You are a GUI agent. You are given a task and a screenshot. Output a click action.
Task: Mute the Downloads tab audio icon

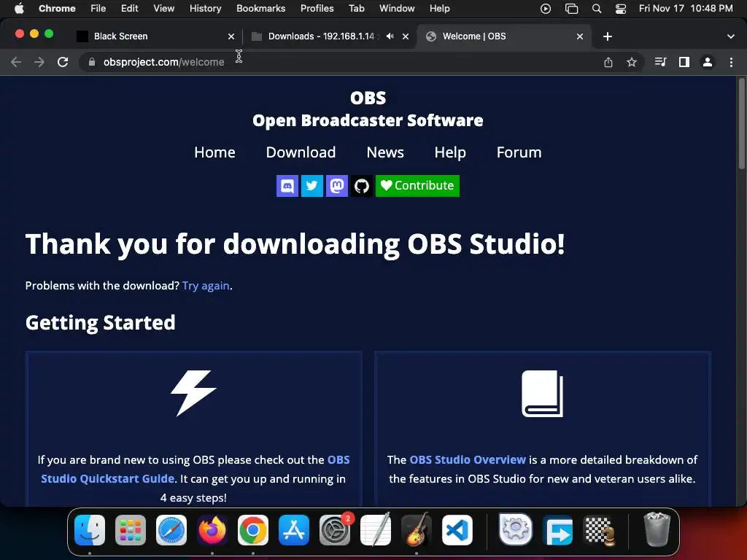pos(390,36)
